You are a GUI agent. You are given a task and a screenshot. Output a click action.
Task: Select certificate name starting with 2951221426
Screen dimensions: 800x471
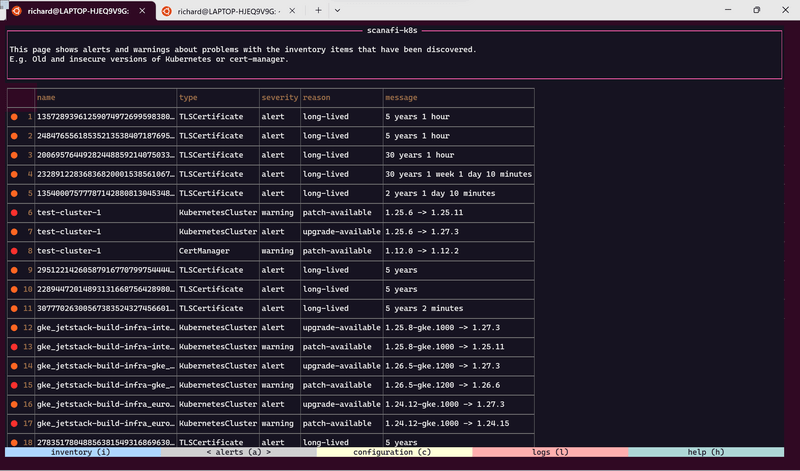[x=106, y=270]
